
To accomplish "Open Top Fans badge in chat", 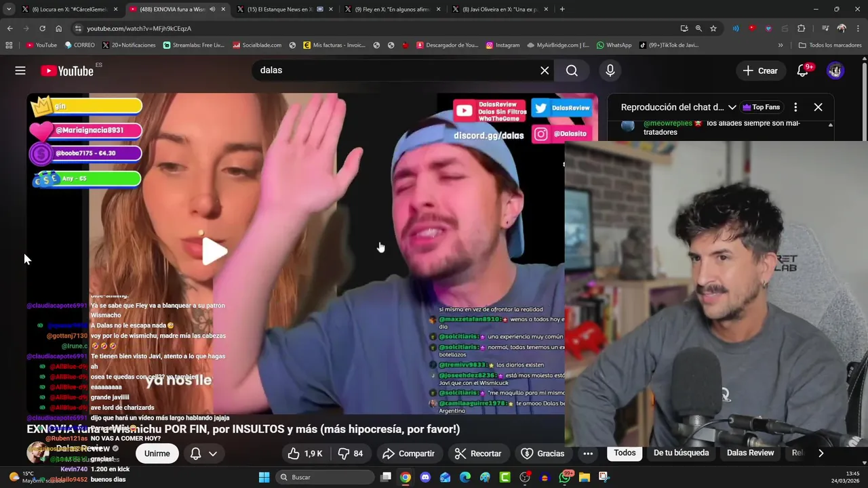I will pyautogui.click(x=761, y=107).
